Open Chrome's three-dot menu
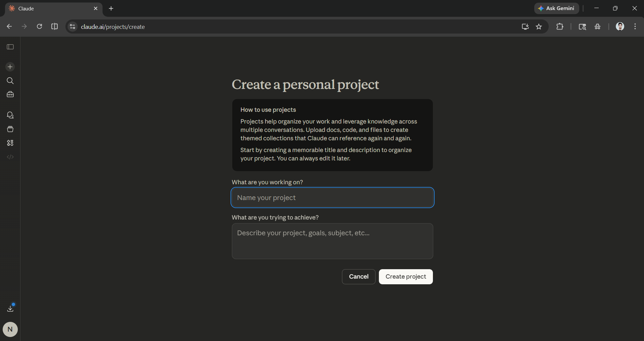 pos(635,27)
